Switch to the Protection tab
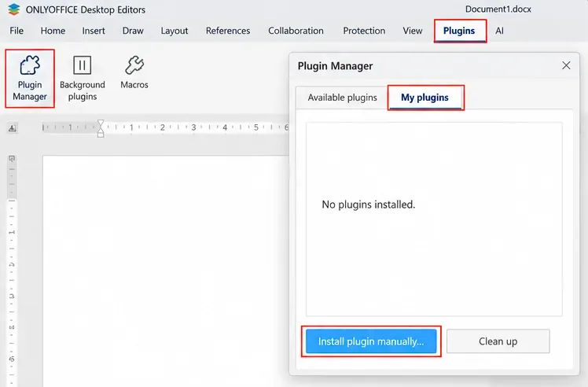Screen dimensions: 588x387 tap(364, 31)
